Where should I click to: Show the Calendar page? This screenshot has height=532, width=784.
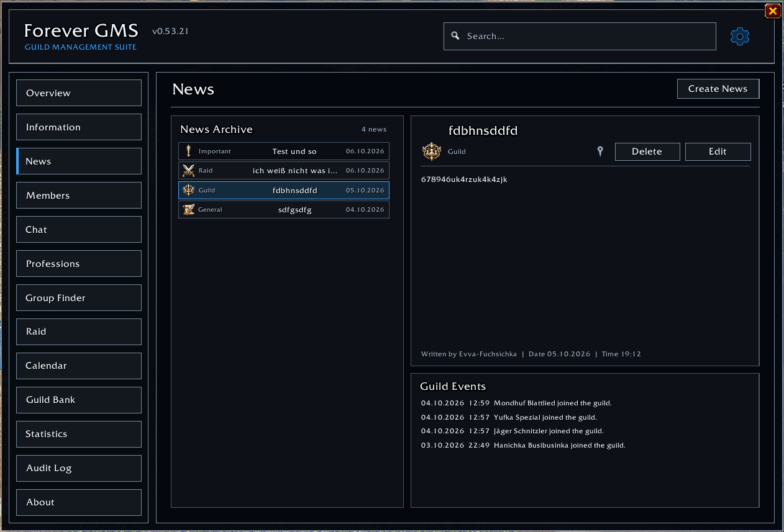tap(79, 366)
